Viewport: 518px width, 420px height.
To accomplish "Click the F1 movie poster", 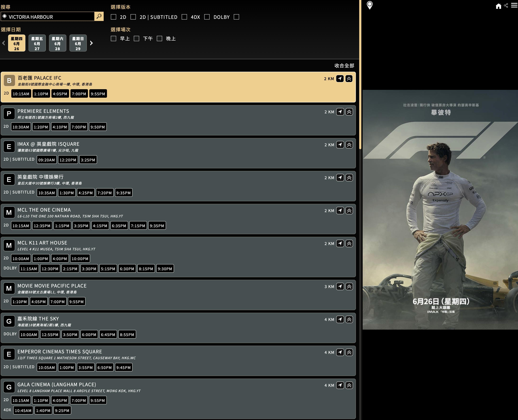I will [x=440, y=209].
